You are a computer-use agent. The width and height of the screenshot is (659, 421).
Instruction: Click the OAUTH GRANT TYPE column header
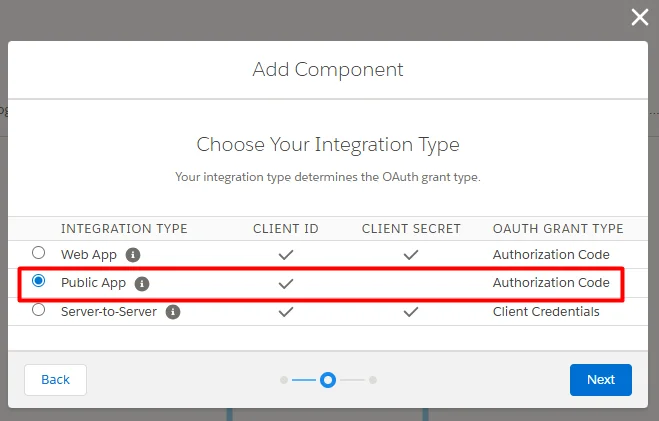tap(558, 229)
